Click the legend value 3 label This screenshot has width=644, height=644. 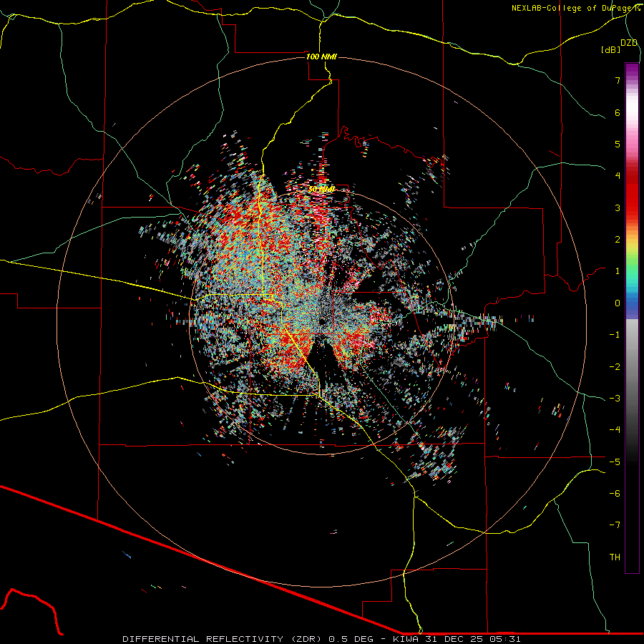tap(618, 208)
